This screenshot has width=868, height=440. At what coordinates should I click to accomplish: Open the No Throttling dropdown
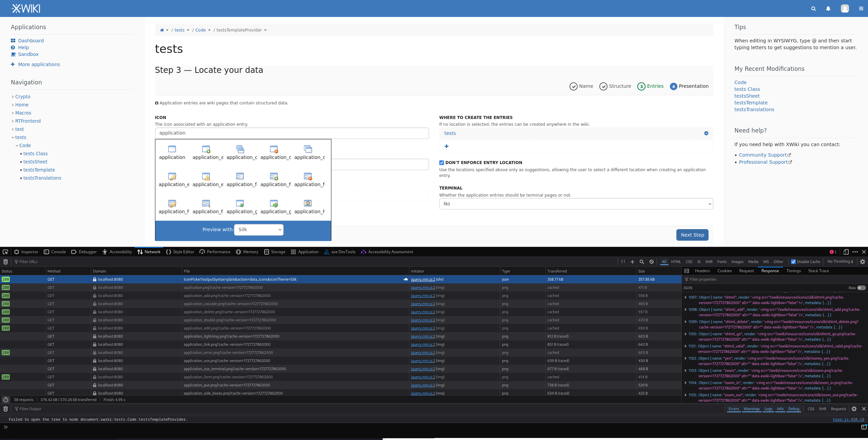(840, 262)
